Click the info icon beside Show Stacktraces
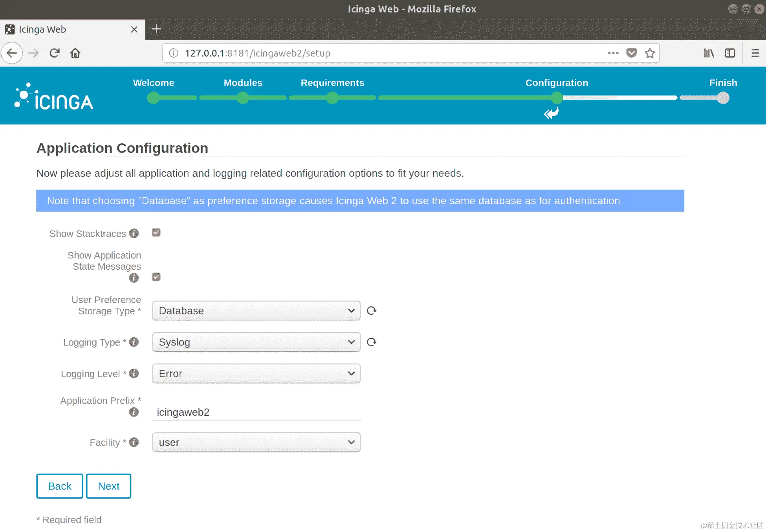Screen dimensions: 766x532 click(134, 234)
